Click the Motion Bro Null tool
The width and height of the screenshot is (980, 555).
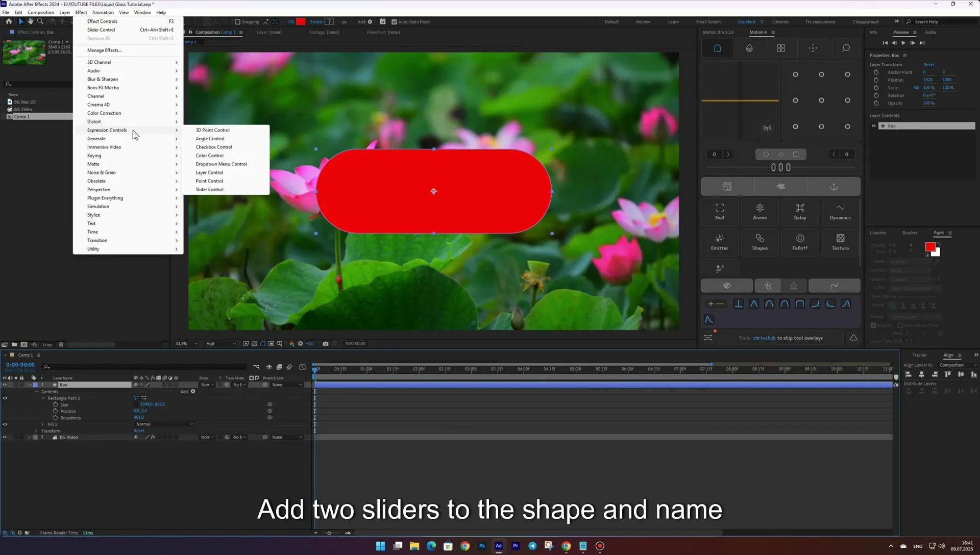(720, 211)
